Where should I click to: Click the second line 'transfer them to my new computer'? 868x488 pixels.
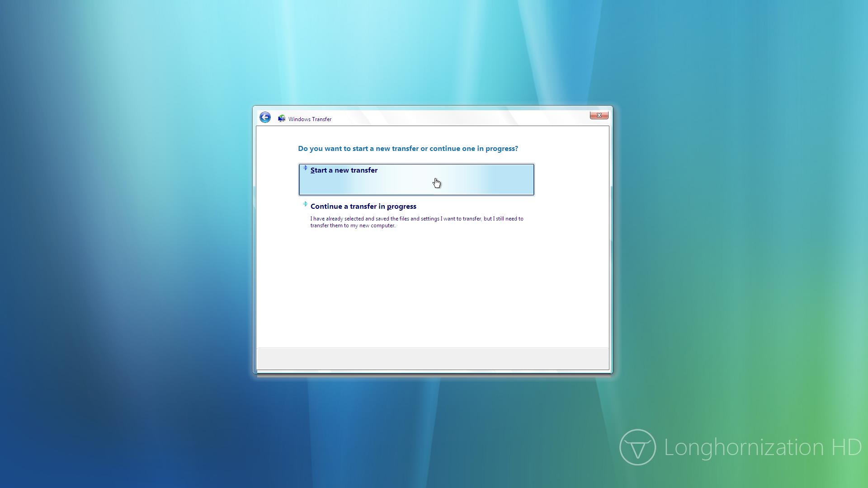point(353,225)
